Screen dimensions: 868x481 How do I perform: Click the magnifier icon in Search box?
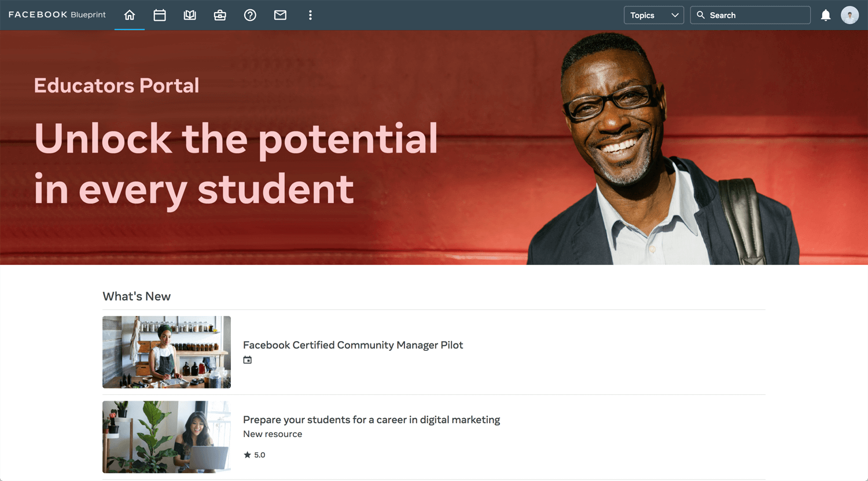click(x=701, y=15)
